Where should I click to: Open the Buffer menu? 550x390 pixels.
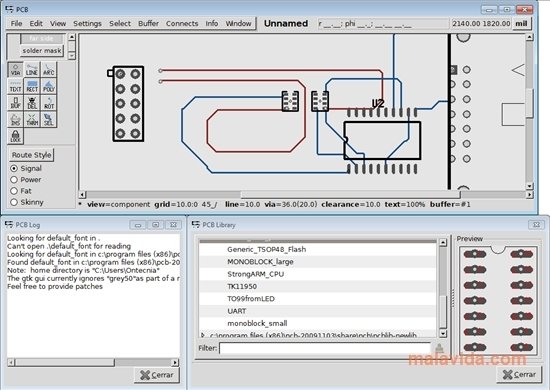point(148,23)
